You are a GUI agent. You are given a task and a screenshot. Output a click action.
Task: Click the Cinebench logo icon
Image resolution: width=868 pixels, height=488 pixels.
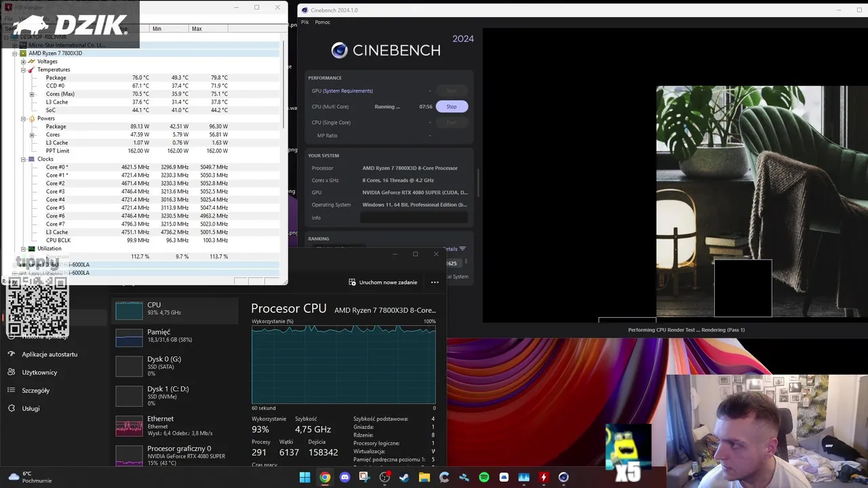tap(339, 50)
